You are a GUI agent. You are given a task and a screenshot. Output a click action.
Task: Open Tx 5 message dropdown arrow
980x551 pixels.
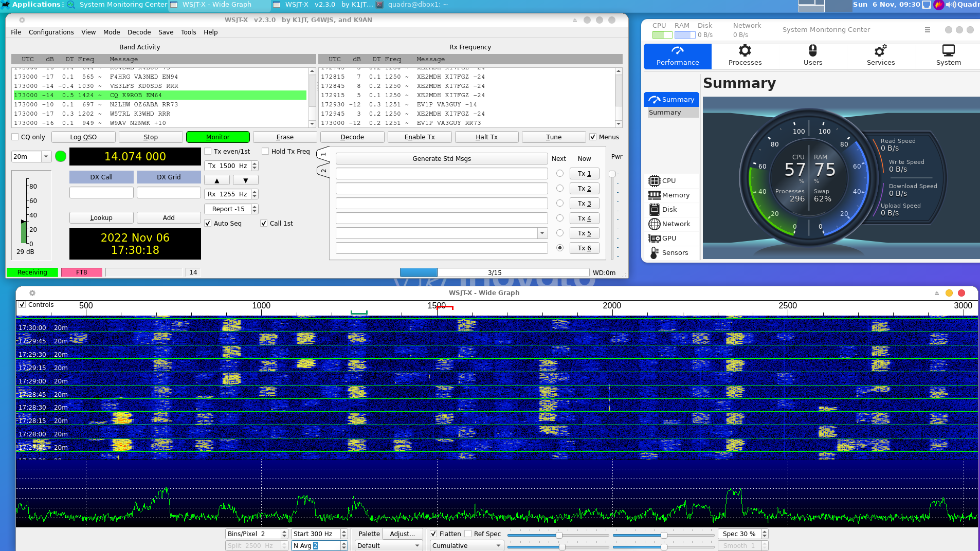coord(542,233)
